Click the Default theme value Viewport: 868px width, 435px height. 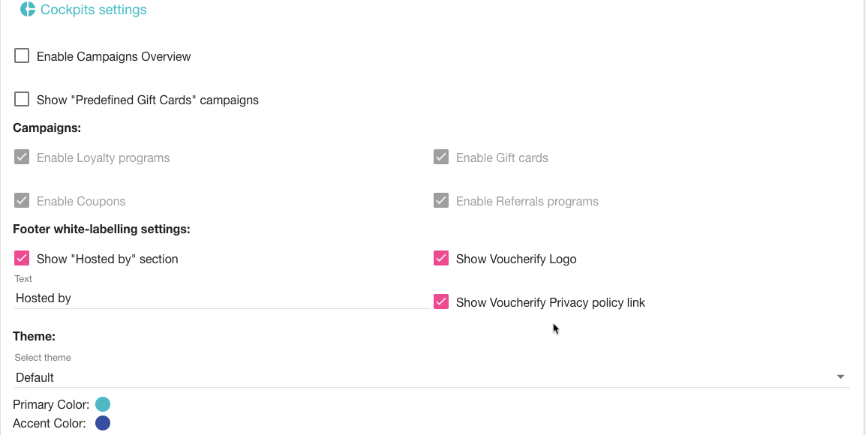pyautogui.click(x=35, y=377)
